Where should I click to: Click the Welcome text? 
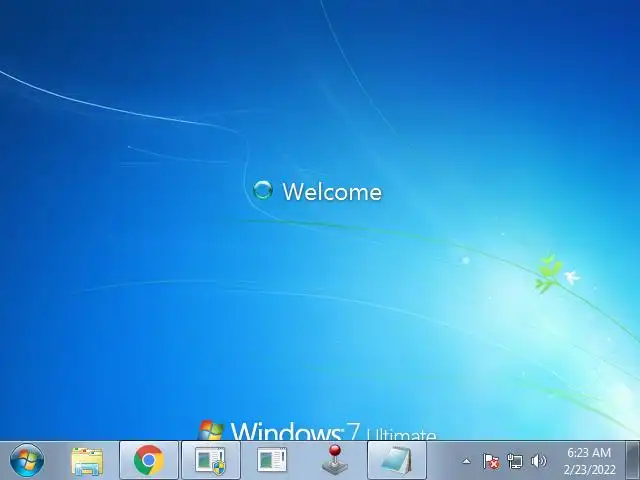(332, 191)
